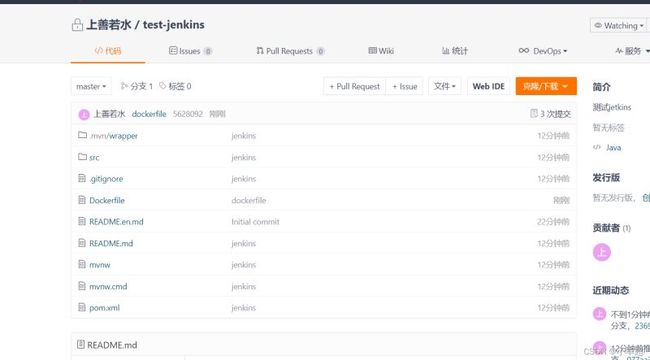Image resolution: width=650 pixels, height=360 pixels.
Task: Click dockerfile commit message in Dockerfile row
Action: [249, 200]
